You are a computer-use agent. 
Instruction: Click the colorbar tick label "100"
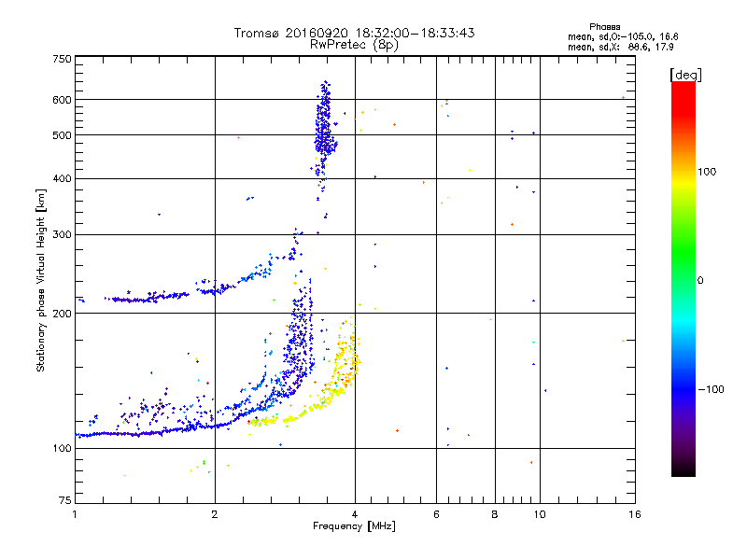click(x=707, y=172)
